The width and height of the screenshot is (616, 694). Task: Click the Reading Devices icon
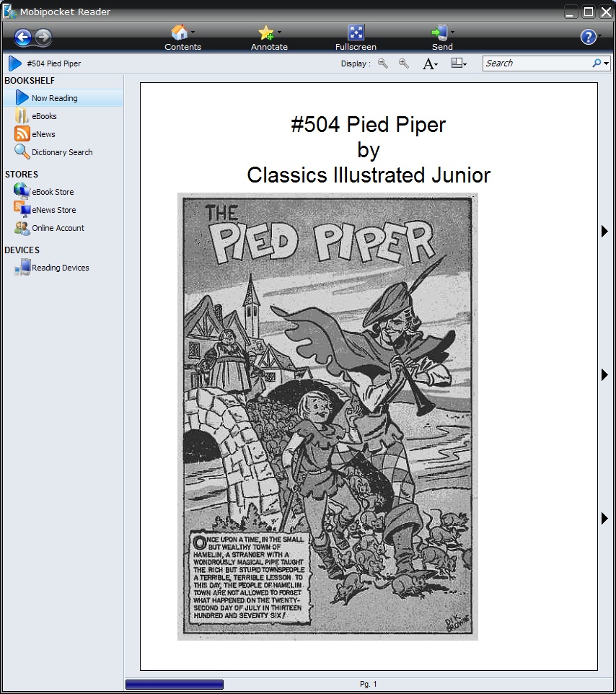click(x=22, y=268)
